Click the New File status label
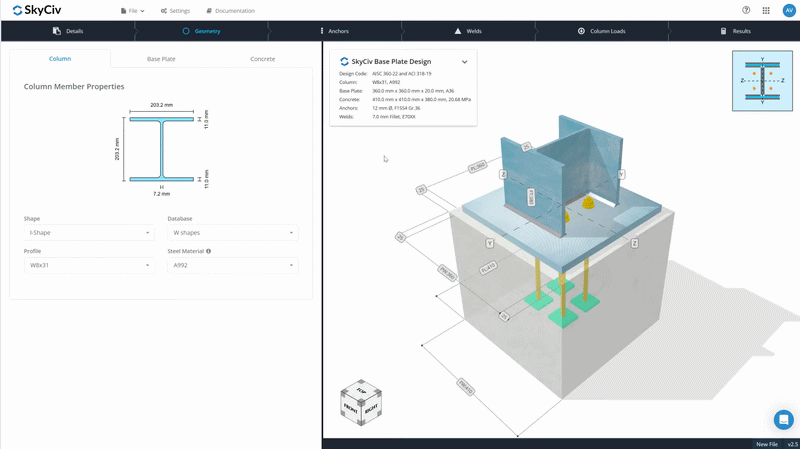 [767, 444]
